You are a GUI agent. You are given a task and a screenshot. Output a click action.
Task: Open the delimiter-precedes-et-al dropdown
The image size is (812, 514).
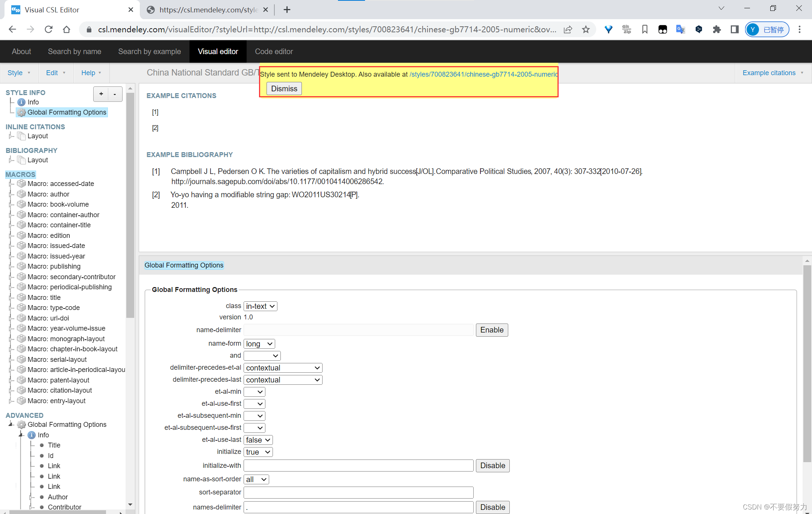(283, 368)
